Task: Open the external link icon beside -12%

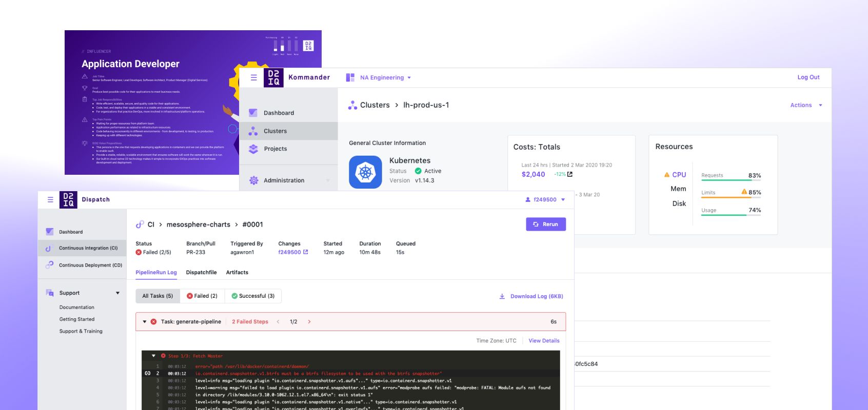Action: coord(570,174)
